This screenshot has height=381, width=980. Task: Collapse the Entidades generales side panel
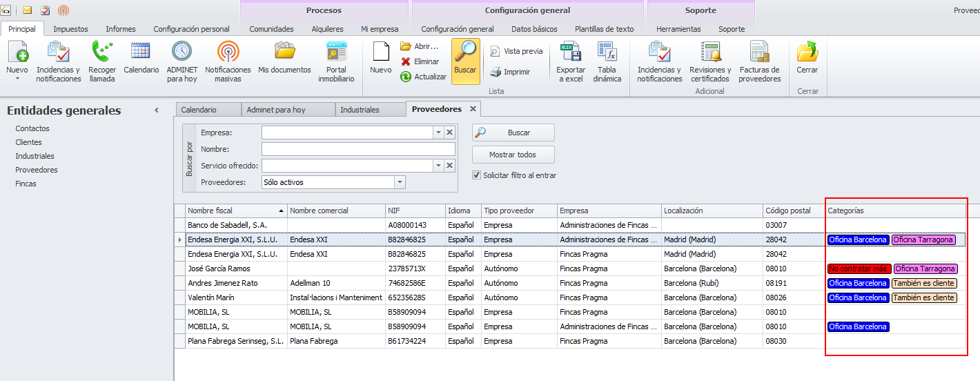[157, 110]
